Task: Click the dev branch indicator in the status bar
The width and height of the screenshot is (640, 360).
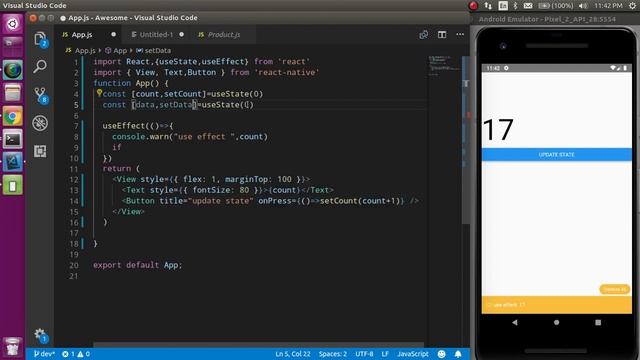Action: (44, 354)
